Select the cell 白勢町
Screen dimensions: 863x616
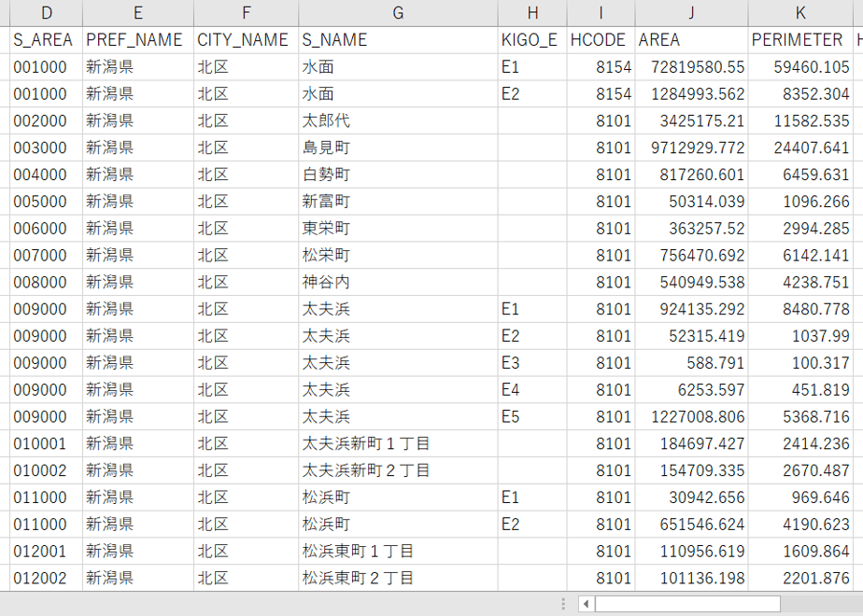pos(398,175)
